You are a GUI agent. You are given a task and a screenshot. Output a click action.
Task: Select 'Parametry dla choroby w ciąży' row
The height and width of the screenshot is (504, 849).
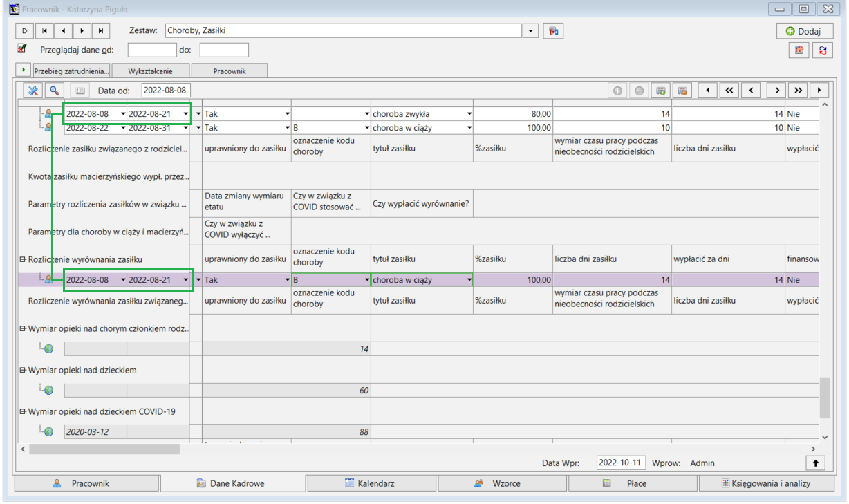click(107, 232)
